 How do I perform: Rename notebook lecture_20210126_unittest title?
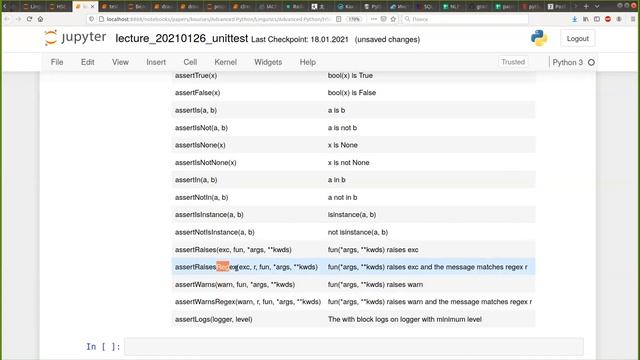coord(182,38)
